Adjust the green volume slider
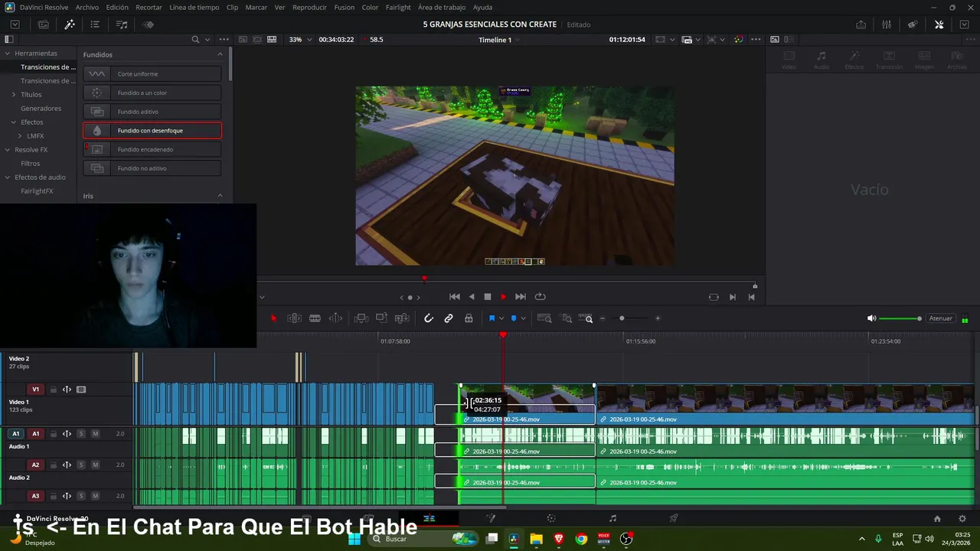This screenshot has height=551, width=980. point(900,318)
